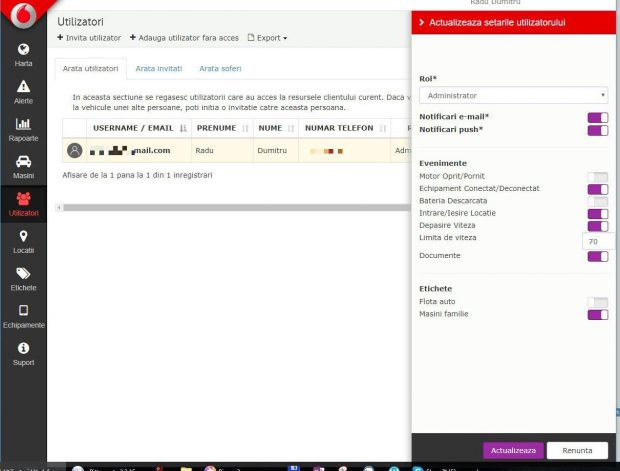Enable the Flota auto label toggle
The image size is (620, 471).
[x=597, y=302]
